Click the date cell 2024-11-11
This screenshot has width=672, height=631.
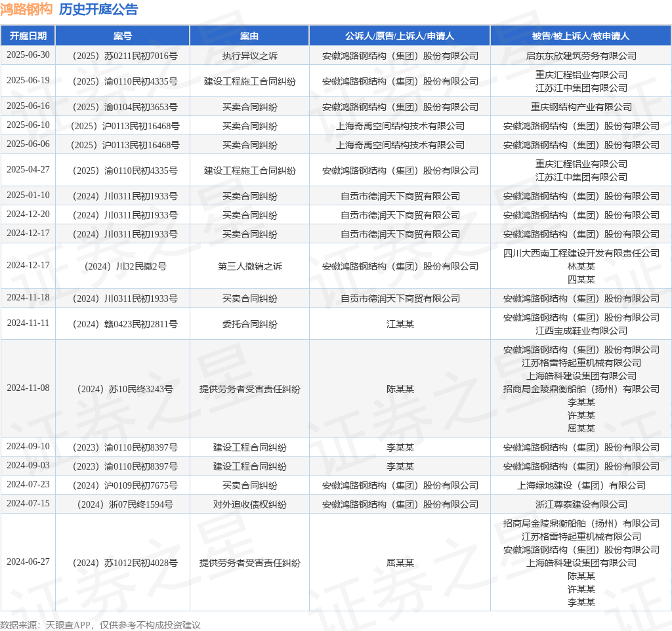28,323
